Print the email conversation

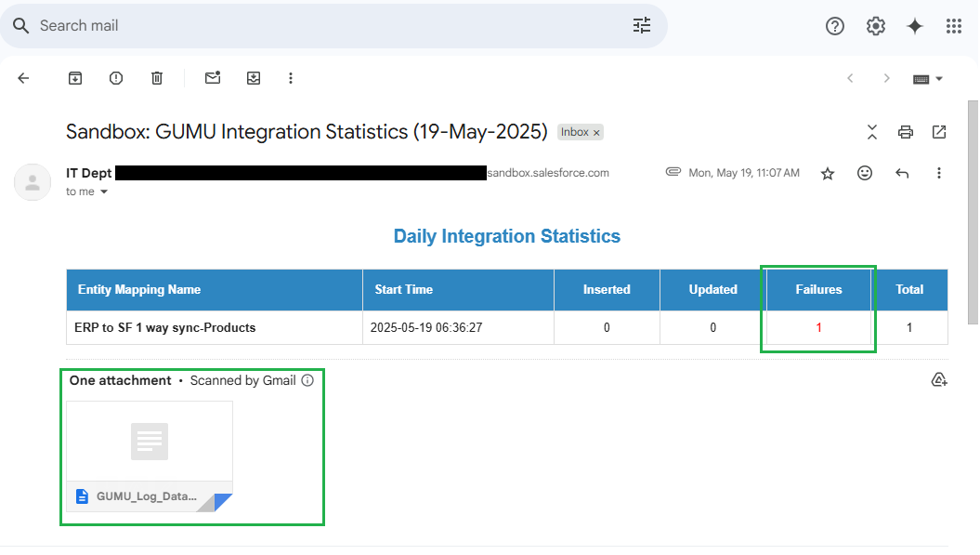pos(905,132)
